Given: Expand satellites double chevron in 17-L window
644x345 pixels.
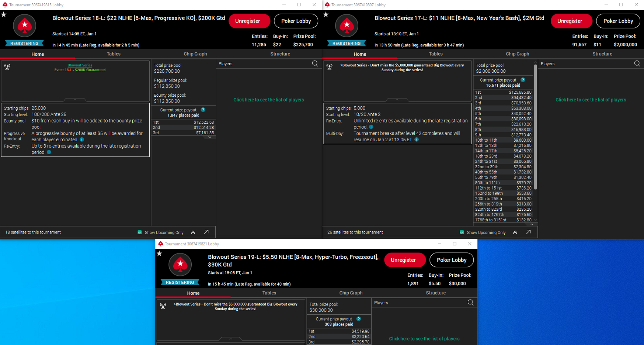Looking at the screenshot, I should coord(515,232).
